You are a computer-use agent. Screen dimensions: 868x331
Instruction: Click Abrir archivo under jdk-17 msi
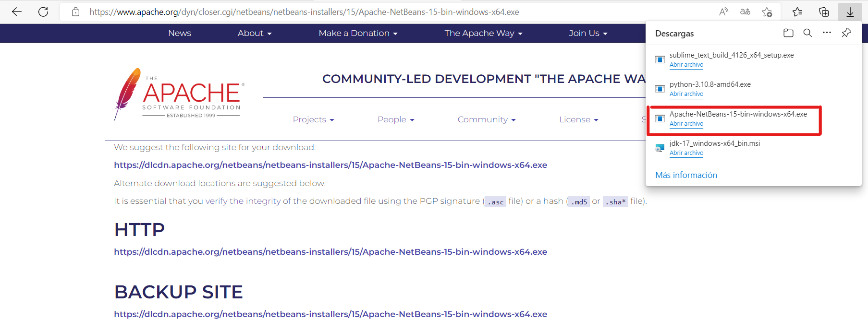coord(686,153)
